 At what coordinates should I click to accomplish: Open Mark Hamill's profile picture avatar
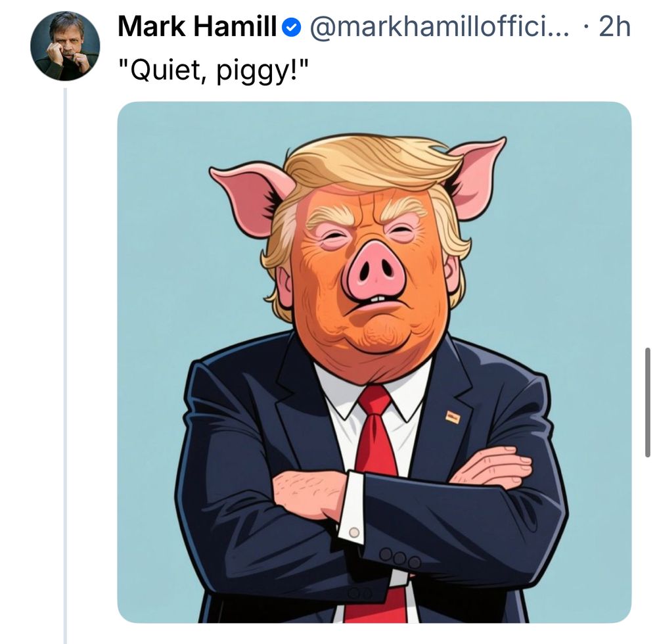[65, 46]
